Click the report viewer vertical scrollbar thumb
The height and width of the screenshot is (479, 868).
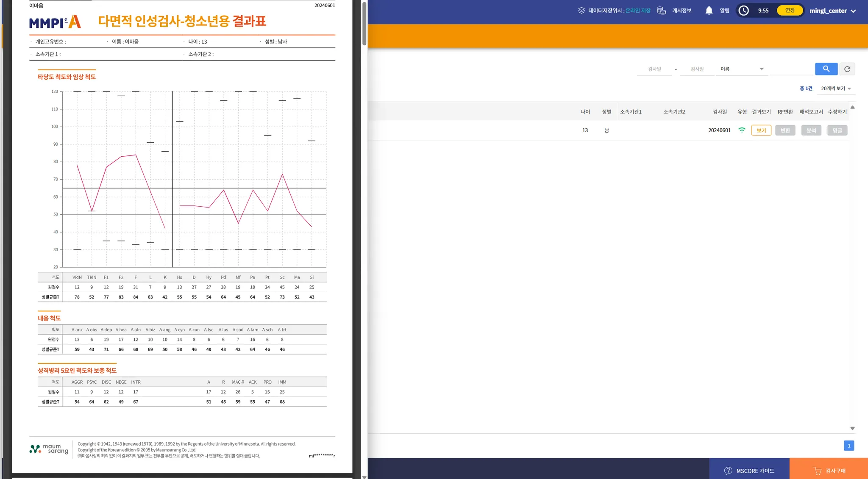[x=364, y=23]
